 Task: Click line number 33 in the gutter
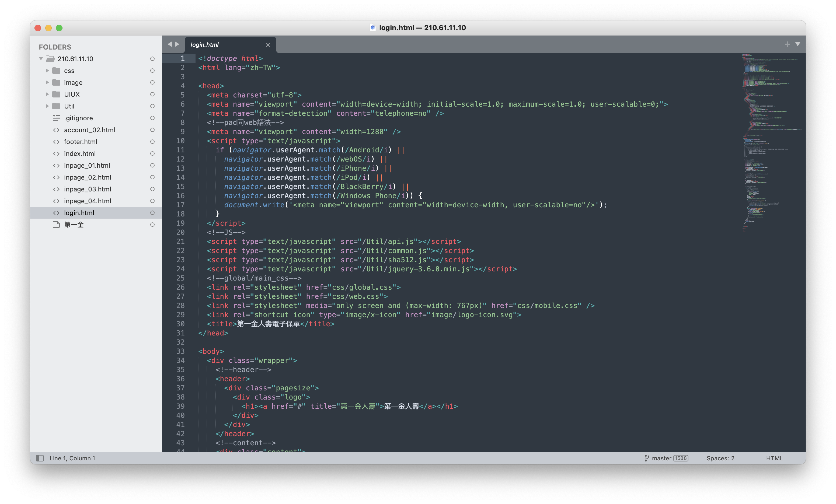[180, 351]
